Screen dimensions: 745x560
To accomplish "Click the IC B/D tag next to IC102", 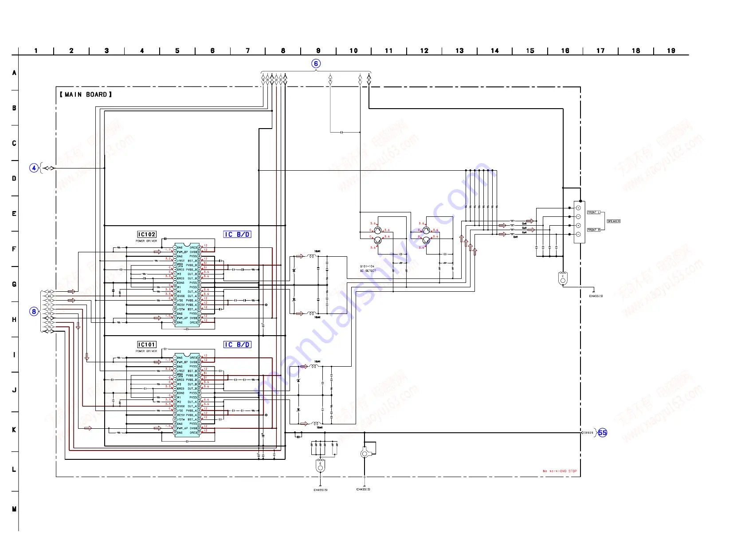I will coord(237,235).
